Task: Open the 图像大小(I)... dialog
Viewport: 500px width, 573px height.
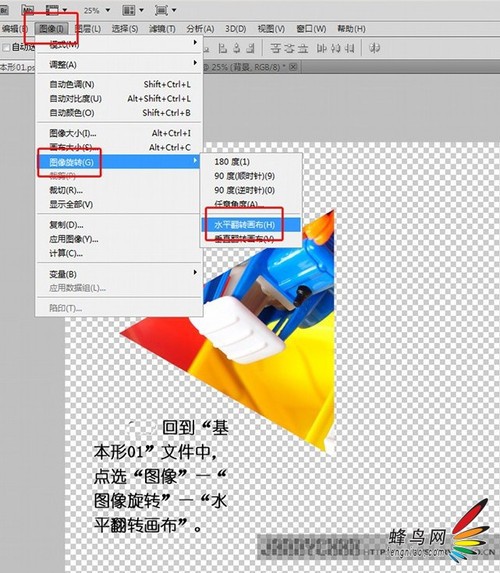Action: (x=119, y=133)
